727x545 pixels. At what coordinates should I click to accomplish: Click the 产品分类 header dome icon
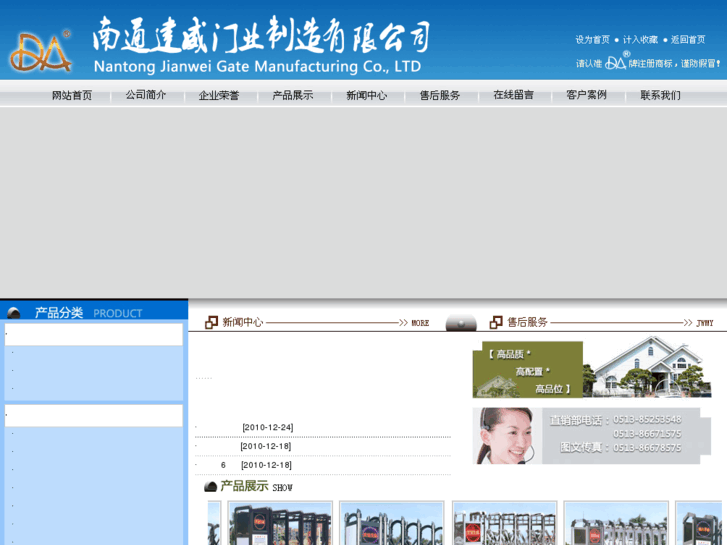[14, 313]
